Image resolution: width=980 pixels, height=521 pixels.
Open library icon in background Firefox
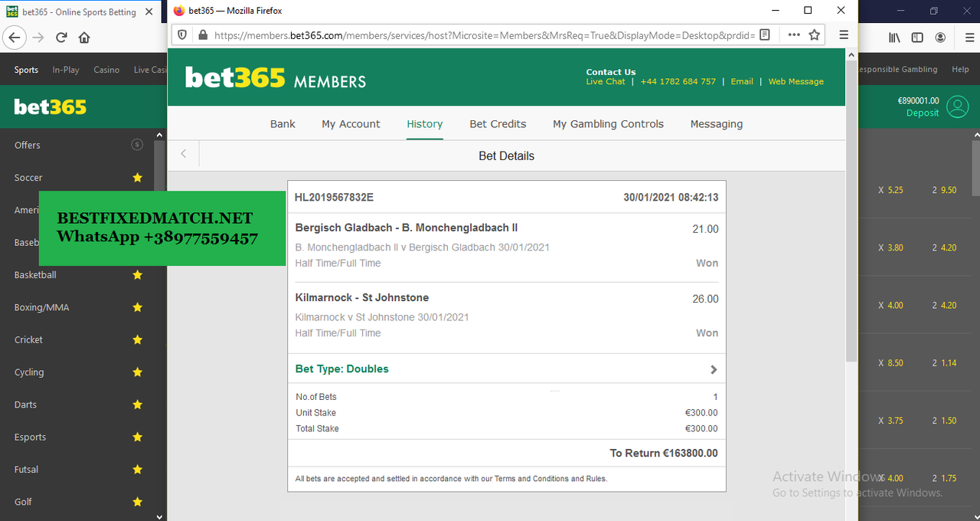pos(894,37)
